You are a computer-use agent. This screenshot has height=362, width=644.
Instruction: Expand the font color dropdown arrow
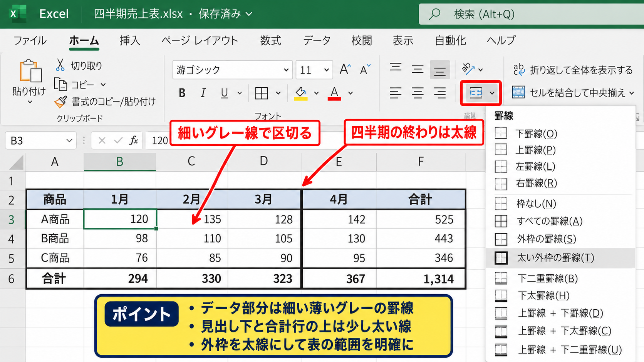tap(351, 93)
